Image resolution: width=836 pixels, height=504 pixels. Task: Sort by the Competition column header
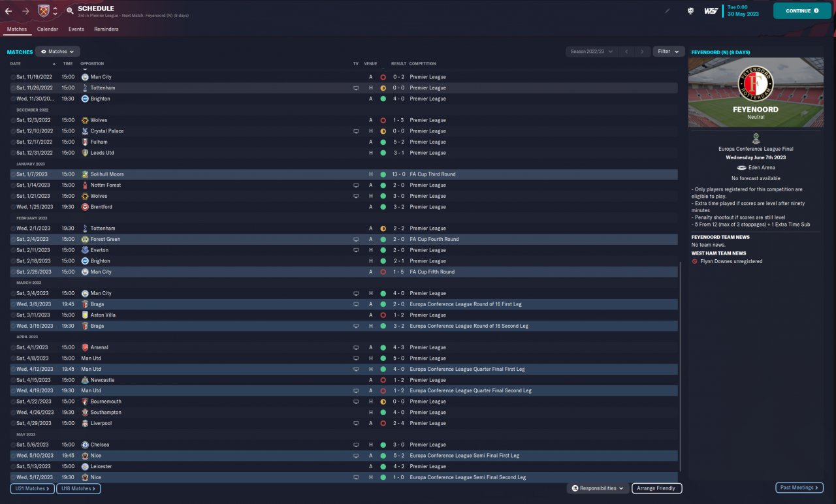423,64
